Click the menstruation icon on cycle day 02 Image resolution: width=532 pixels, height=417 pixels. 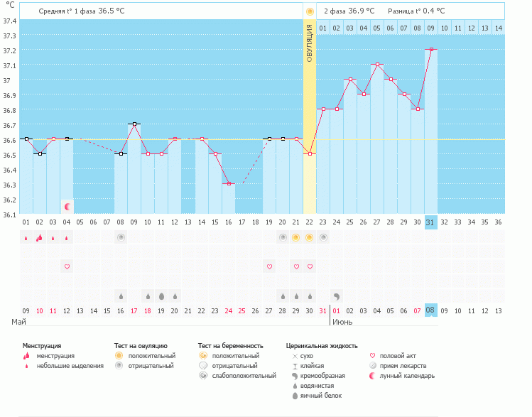[x=40, y=237]
